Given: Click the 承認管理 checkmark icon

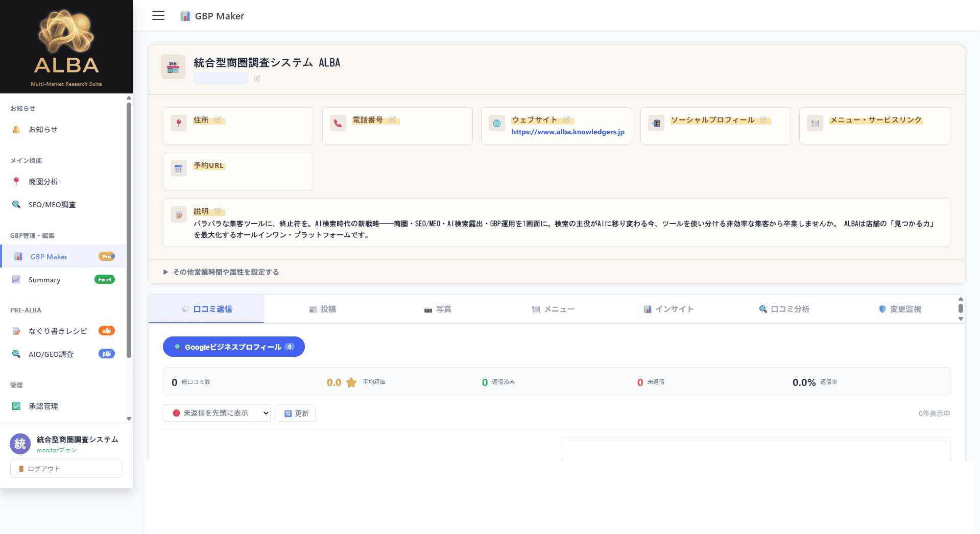Looking at the screenshot, I should 16,406.
